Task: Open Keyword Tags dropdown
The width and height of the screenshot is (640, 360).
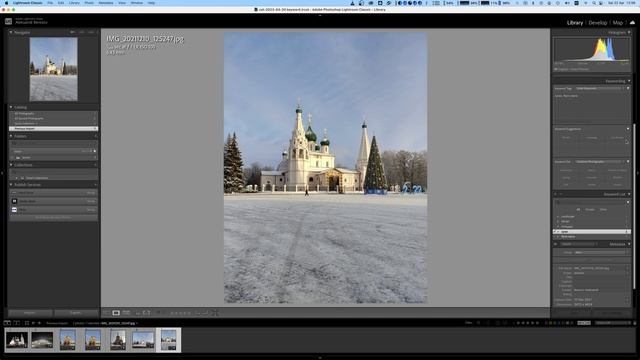Action: 600,88
